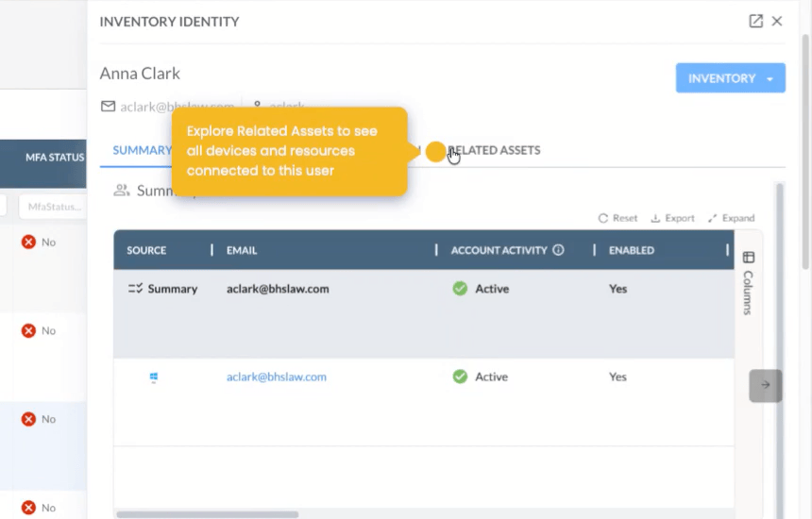The width and height of the screenshot is (812, 519).
Task: Open the INVENTORY dropdown button
Action: click(730, 78)
